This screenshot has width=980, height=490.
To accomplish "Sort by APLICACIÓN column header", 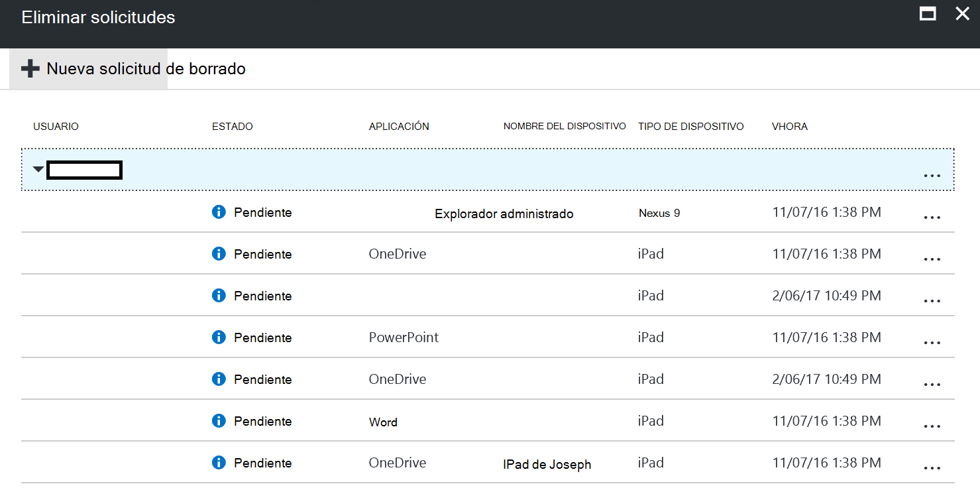I will tap(399, 127).
